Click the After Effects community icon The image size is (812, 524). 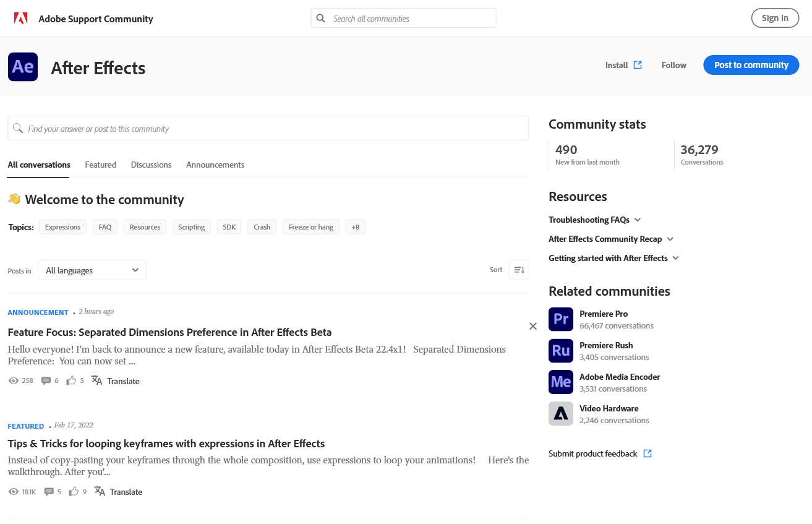click(22, 66)
